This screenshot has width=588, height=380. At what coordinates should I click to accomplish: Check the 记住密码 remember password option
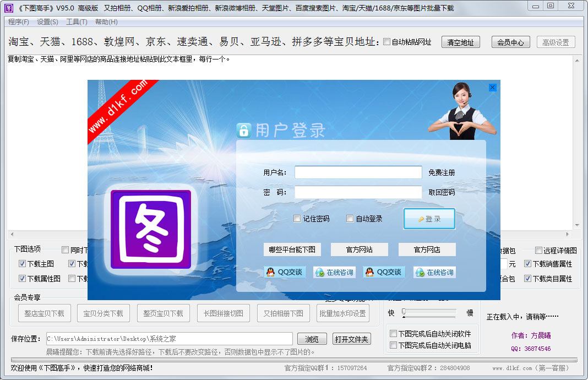[297, 218]
